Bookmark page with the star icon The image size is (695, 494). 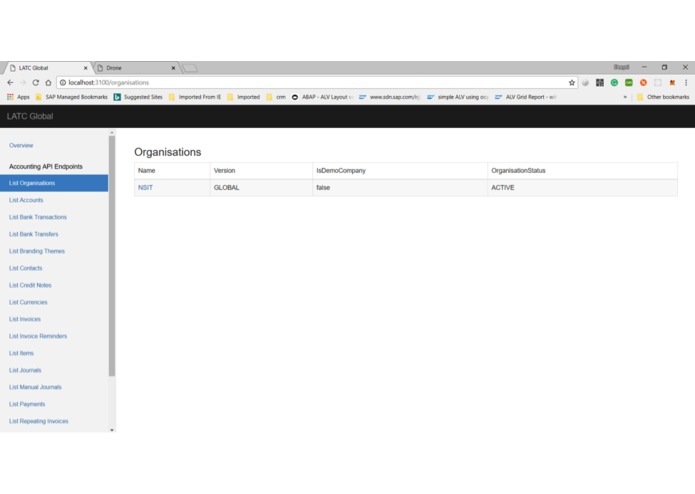[571, 82]
